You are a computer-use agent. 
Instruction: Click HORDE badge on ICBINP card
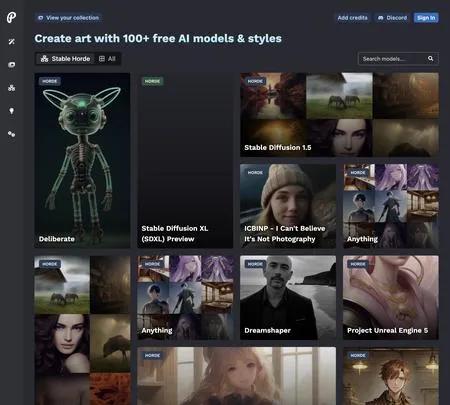click(255, 172)
